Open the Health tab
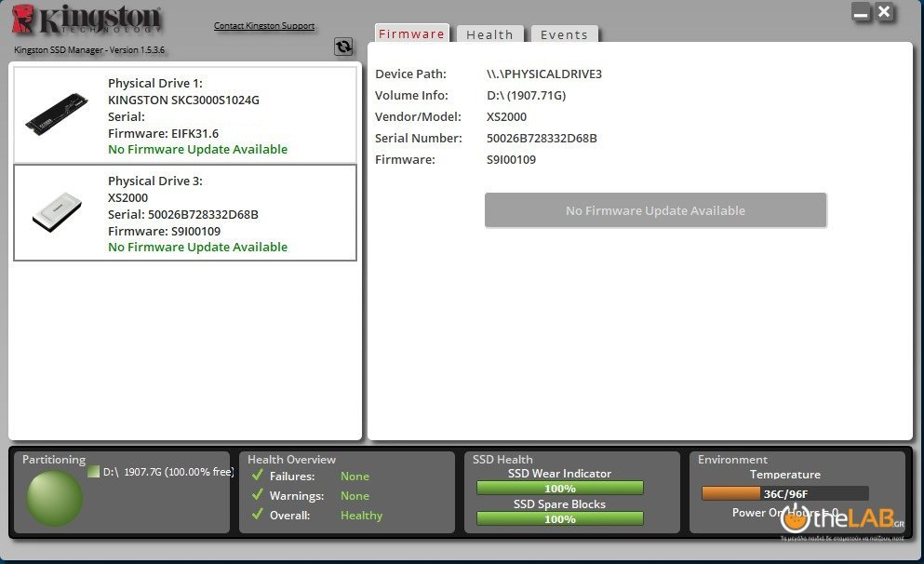The image size is (924, 564). [489, 34]
